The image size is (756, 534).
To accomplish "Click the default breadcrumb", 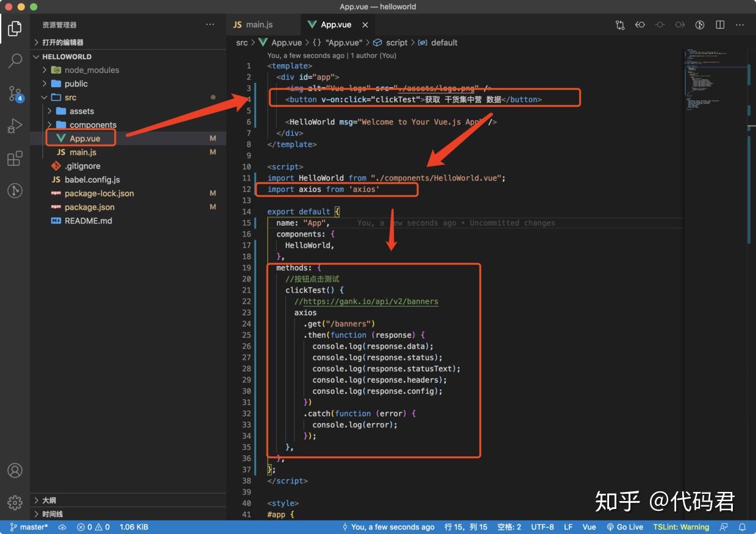I will click(x=438, y=43).
